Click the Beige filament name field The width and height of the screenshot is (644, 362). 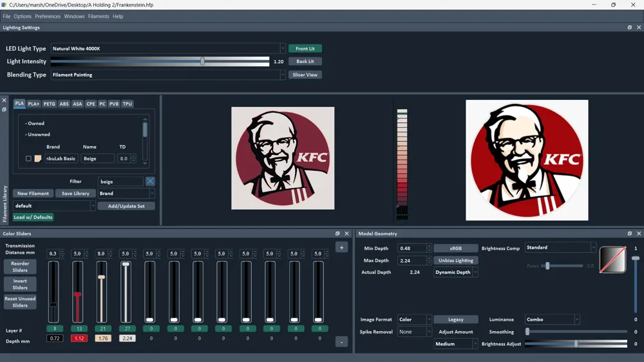click(x=97, y=158)
